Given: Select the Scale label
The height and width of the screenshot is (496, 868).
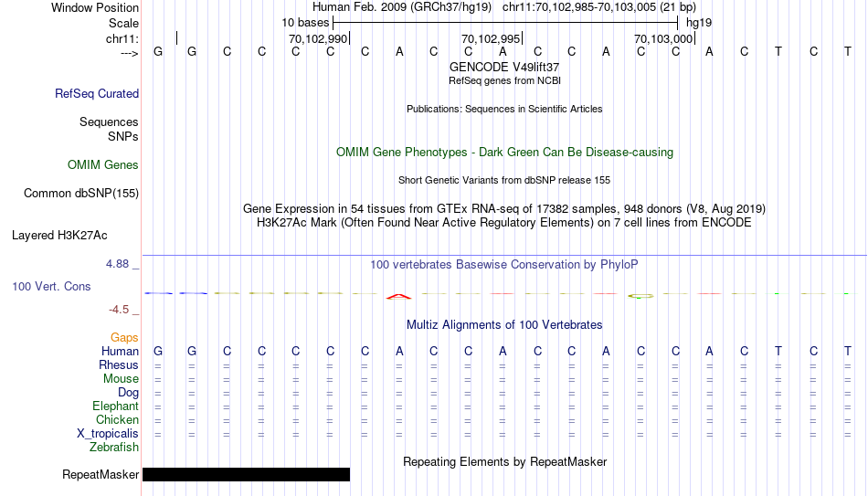Looking at the screenshot, I should [x=124, y=23].
